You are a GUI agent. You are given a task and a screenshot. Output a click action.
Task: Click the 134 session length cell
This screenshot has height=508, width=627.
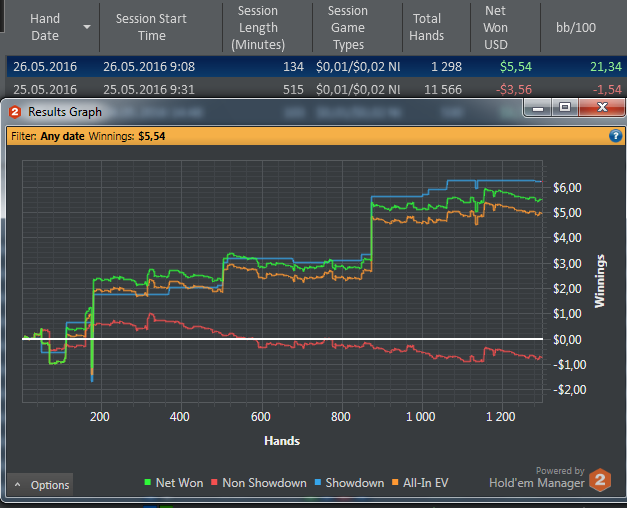click(x=293, y=66)
